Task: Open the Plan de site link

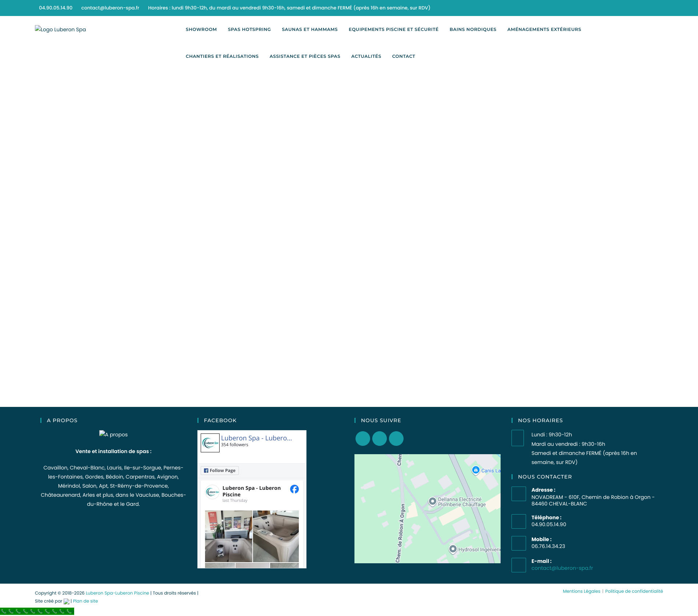Action: [x=85, y=601]
